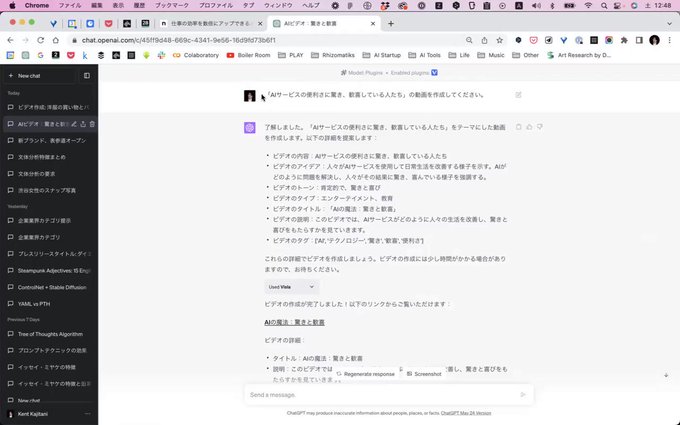Open the 文体分析の要求 chat
The image size is (680, 425).
(49, 174)
